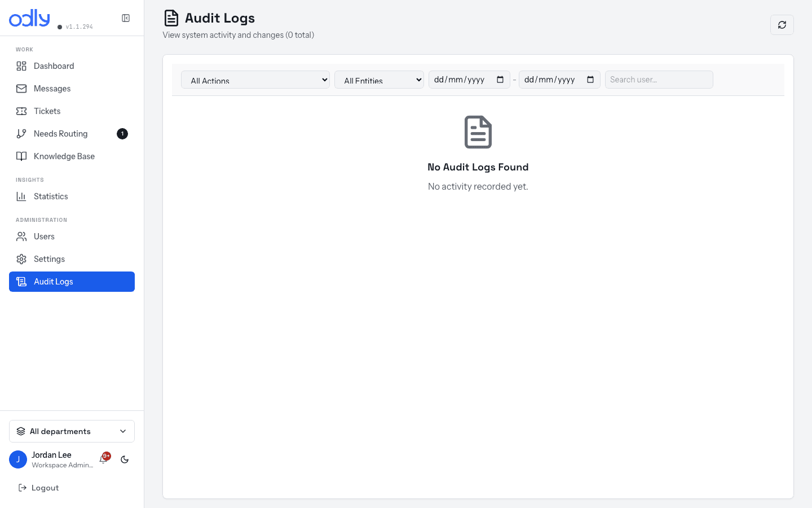
Task: Select the Audit Logs menu item
Action: pyautogui.click(x=72, y=282)
